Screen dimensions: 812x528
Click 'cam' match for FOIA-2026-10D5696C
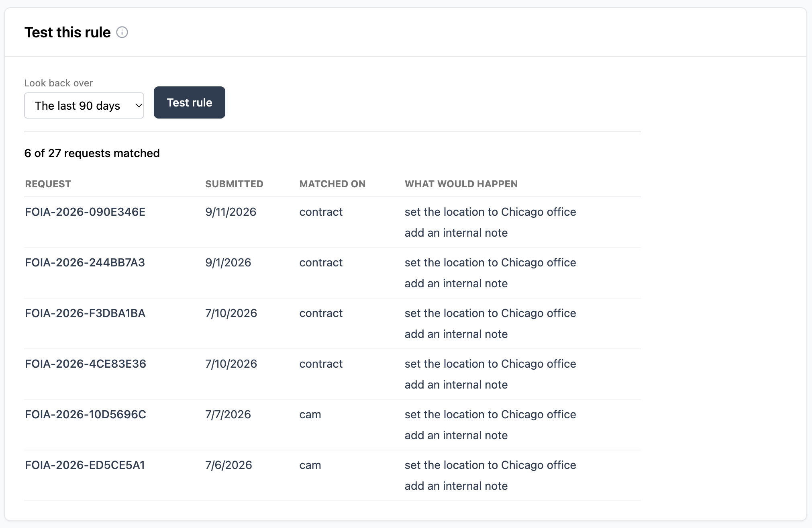(x=310, y=414)
